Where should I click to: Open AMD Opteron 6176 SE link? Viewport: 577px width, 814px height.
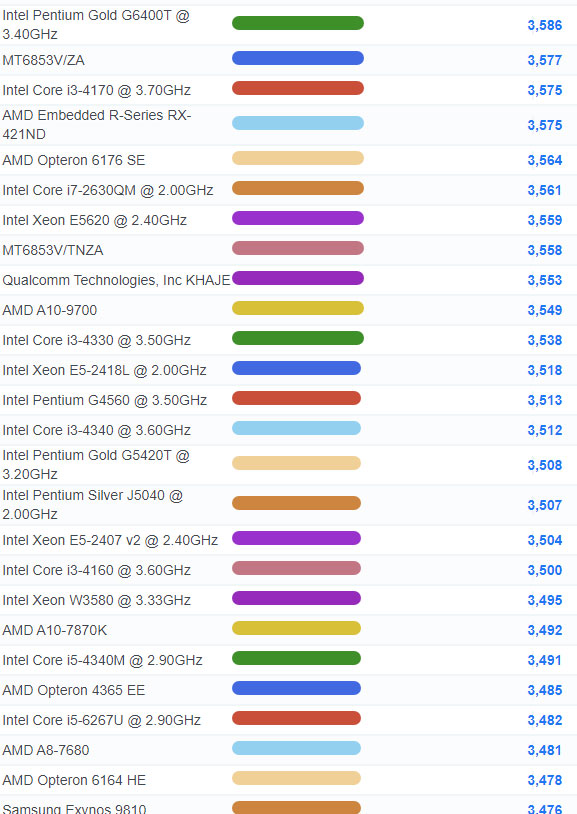(x=74, y=160)
